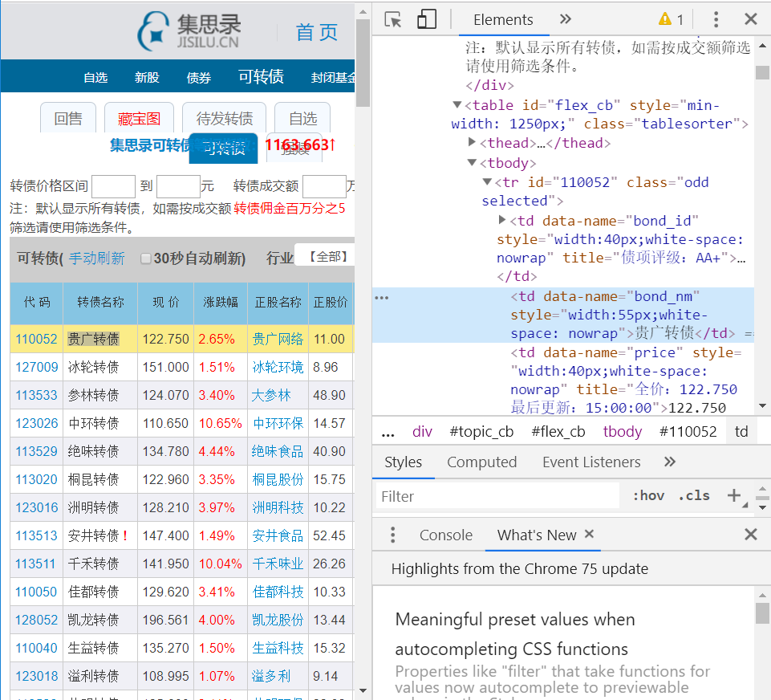Switch to the Styles tab

pos(404,462)
